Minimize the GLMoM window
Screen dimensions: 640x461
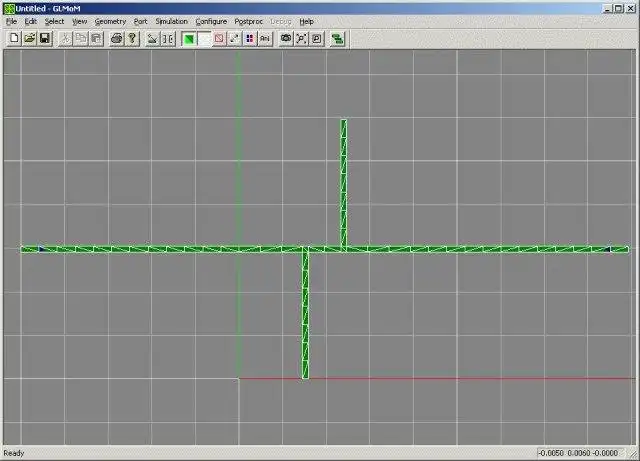pyautogui.click(x=609, y=9)
